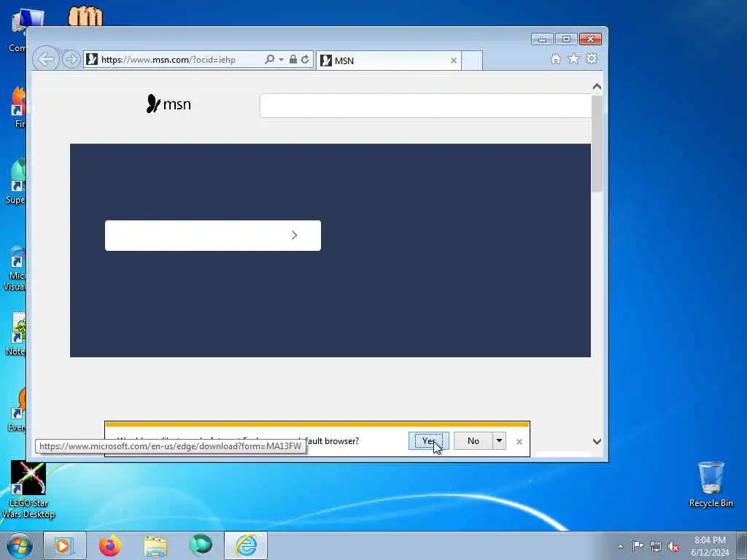Open a new blank tab
Viewport: 747px width, 560px height.
coord(472,61)
